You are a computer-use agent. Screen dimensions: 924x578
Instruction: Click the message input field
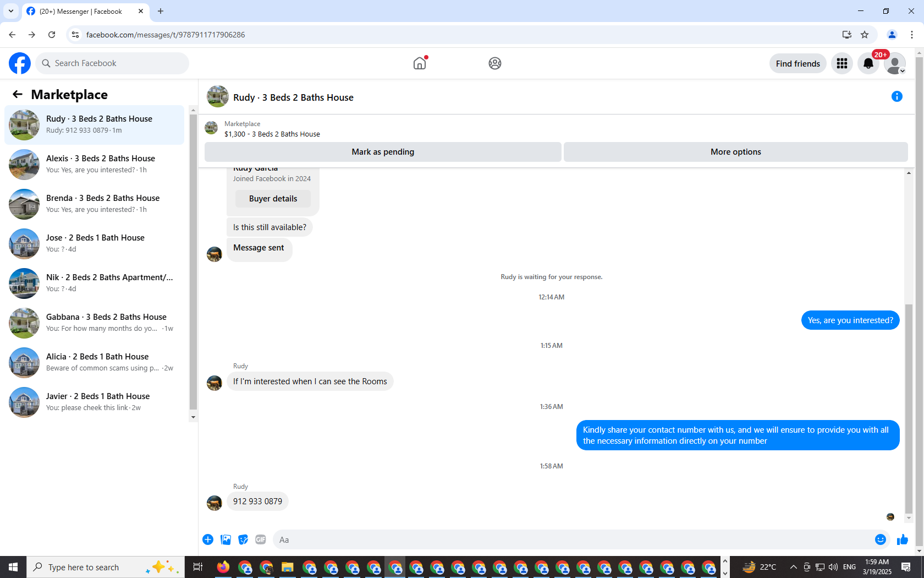click(572, 539)
